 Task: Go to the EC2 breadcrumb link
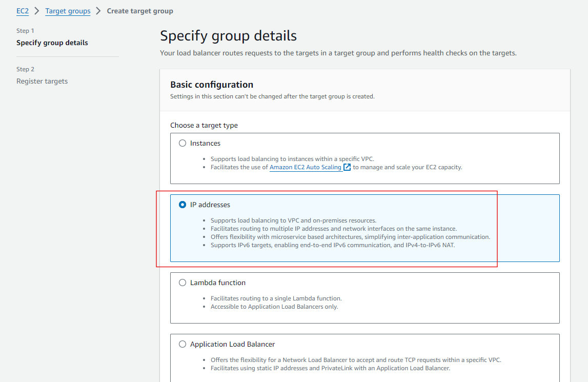point(23,11)
